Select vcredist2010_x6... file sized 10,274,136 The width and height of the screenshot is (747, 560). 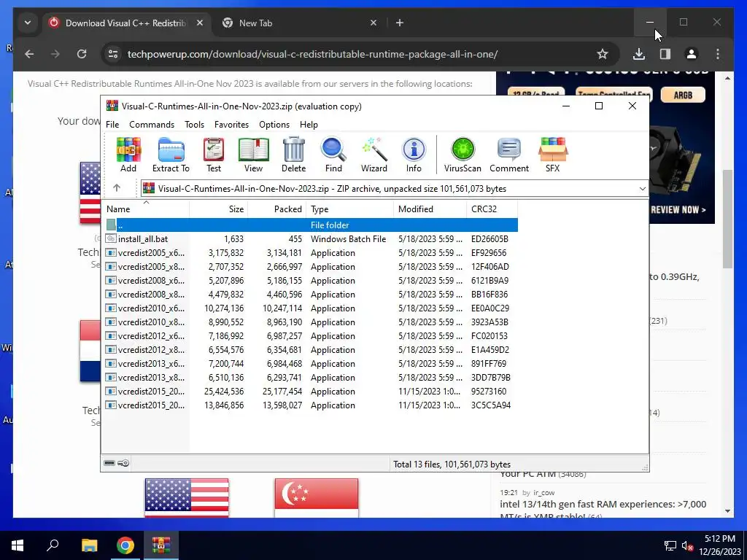[x=311, y=308]
